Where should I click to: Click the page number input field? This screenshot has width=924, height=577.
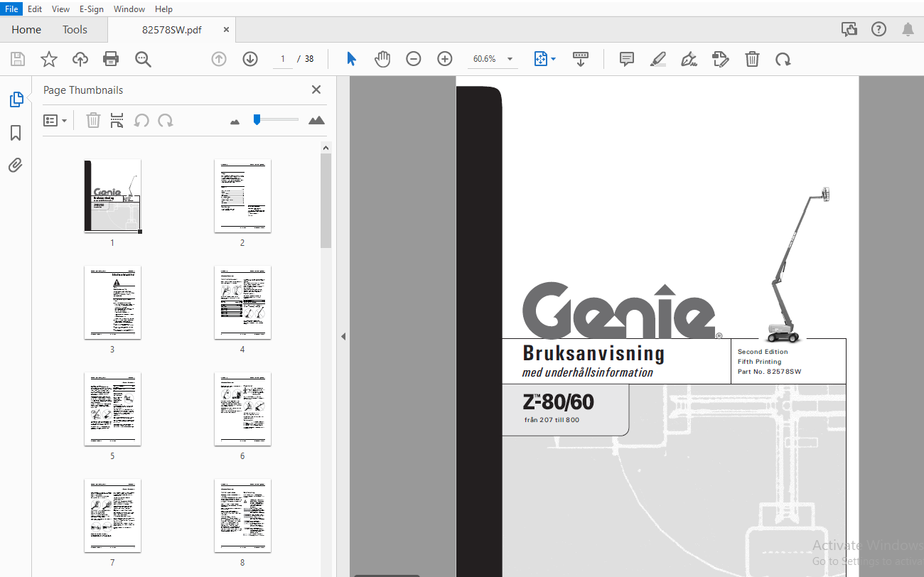point(283,59)
